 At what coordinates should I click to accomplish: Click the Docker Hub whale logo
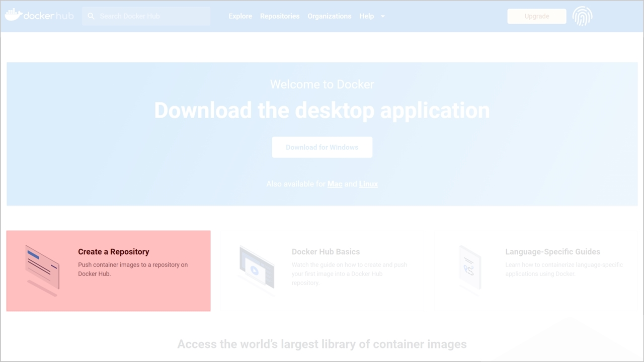(39, 15)
